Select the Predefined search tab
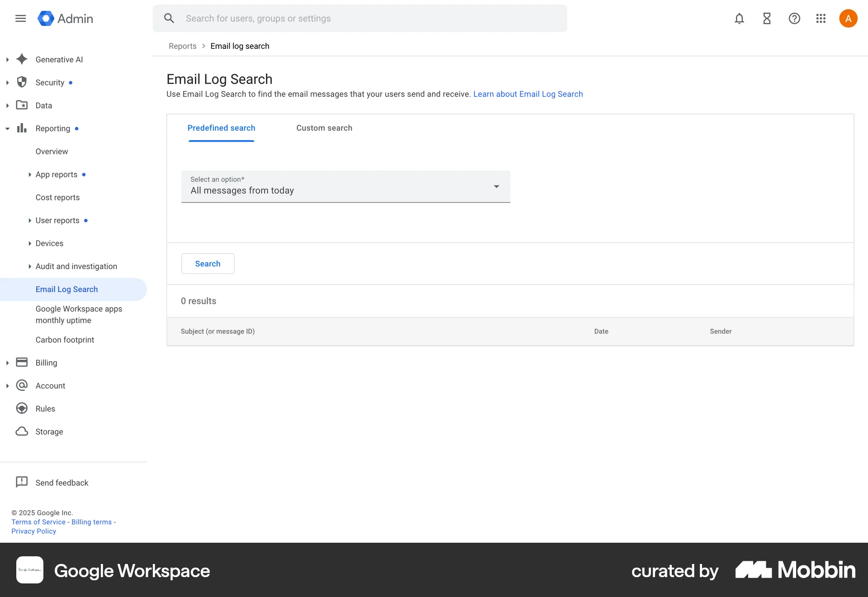Screen dimensions: 868x597 [x=221, y=128]
